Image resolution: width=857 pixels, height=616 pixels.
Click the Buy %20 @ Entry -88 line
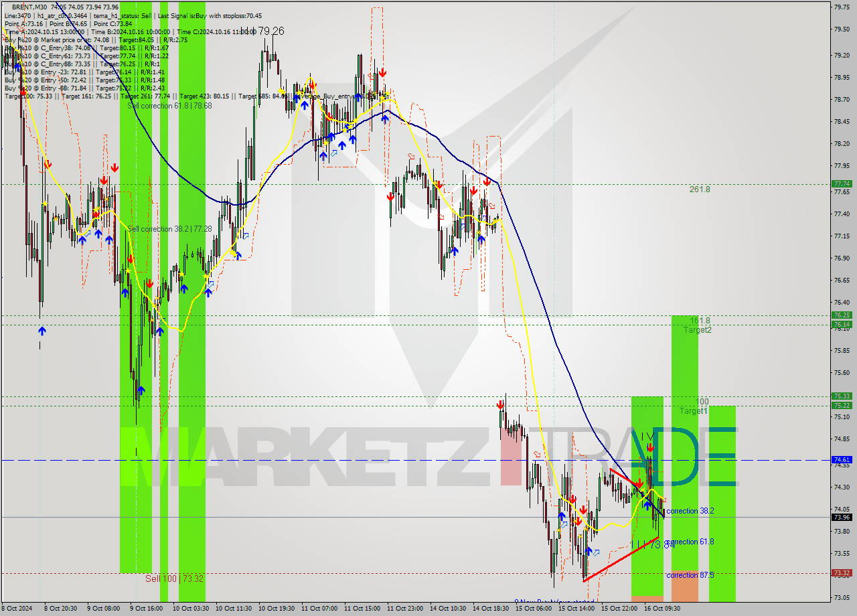pos(84,88)
